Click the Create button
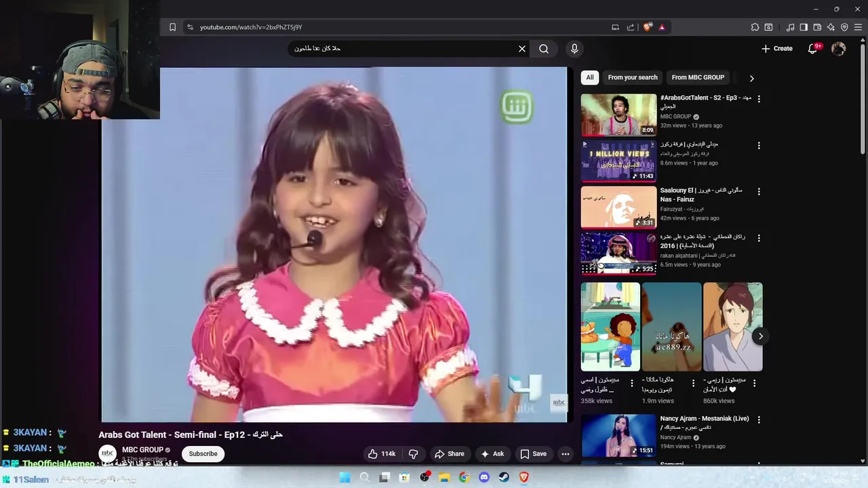Image resolution: width=868 pixels, height=488 pixels. pos(777,49)
